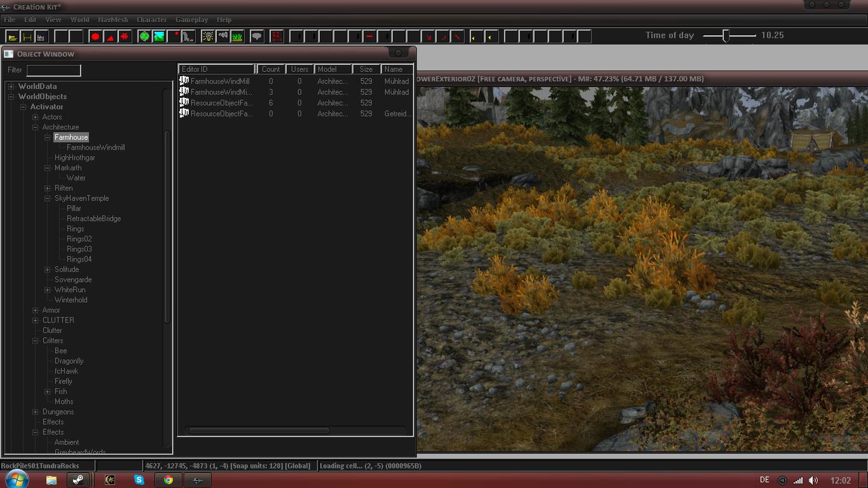Click the Time of day slider

pos(726,36)
